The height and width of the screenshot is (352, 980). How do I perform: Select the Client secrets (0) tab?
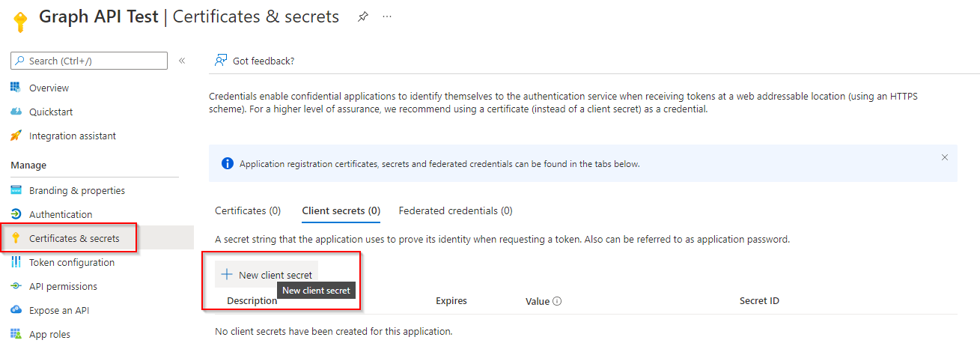[341, 211]
